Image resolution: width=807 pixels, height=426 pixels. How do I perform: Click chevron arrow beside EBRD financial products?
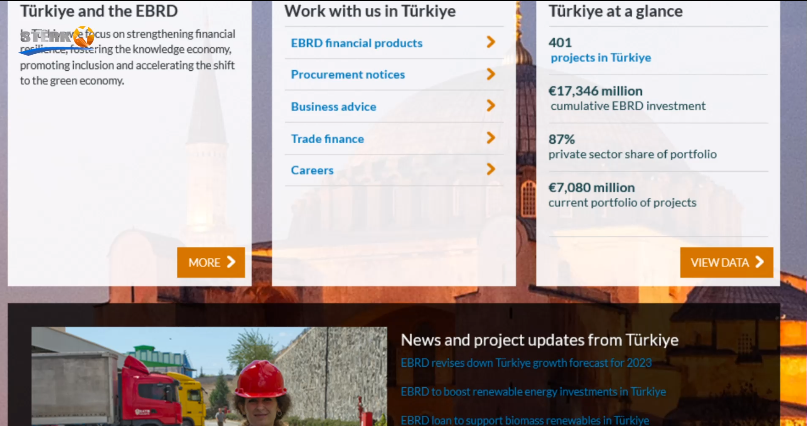point(491,42)
